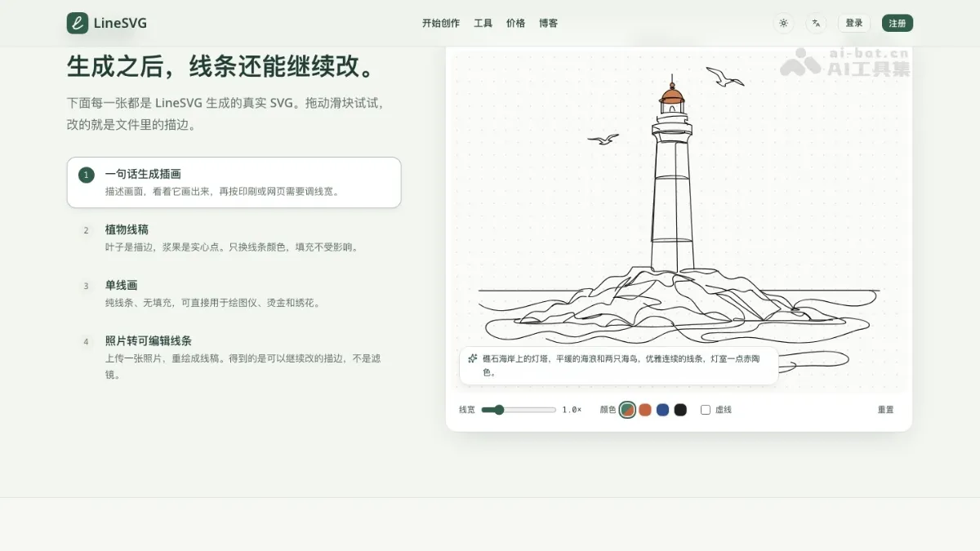Click the step number 1 green badge
Image resolution: width=980 pixels, height=551 pixels.
click(x=87, y=175)
